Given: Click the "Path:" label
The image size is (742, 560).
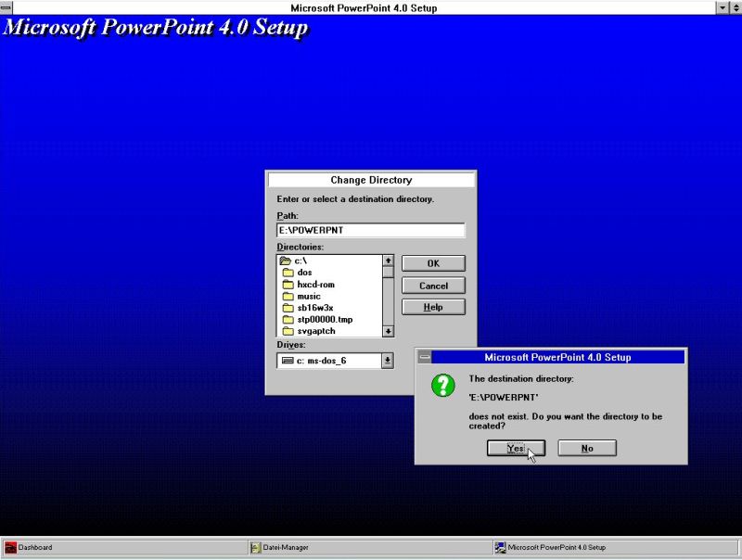Looking at the screenshot, I should [288, 216].
